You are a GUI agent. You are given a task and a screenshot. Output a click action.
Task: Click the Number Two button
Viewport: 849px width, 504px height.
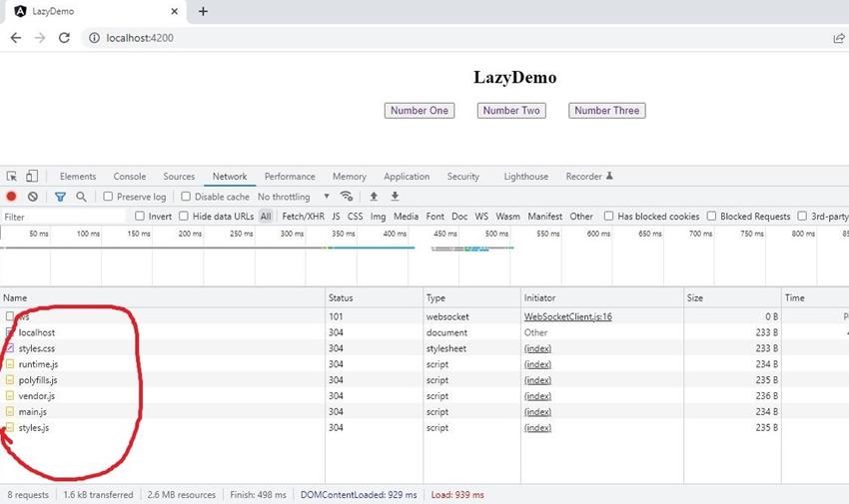(x=511, y=111)
